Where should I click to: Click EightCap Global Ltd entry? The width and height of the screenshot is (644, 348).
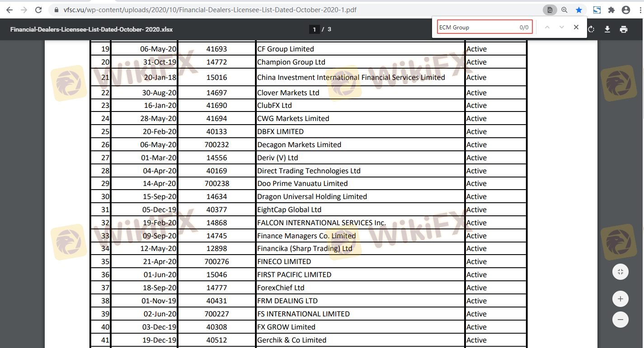click(289, 209)
